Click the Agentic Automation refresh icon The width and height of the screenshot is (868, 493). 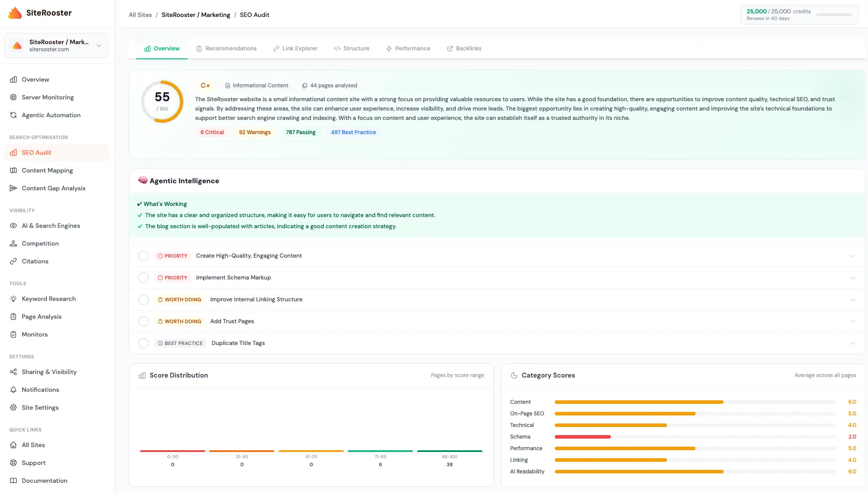click(13, 115)
